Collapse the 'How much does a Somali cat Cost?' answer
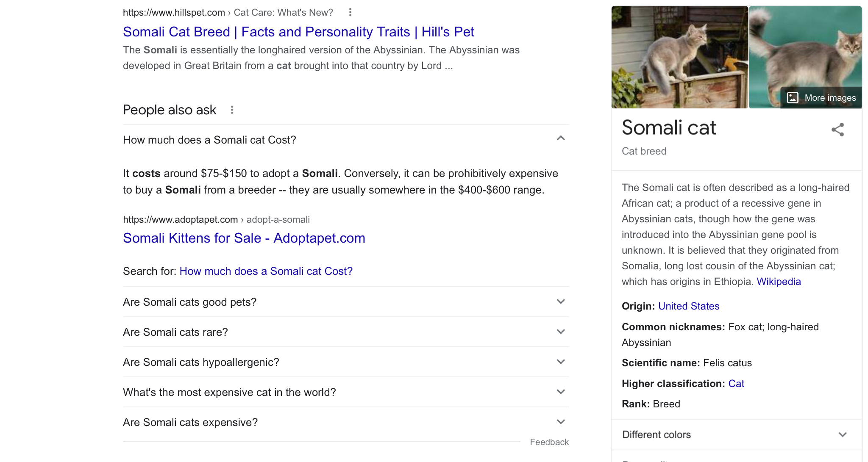This screenshot has height=462, width=868. tap(560, 138)
